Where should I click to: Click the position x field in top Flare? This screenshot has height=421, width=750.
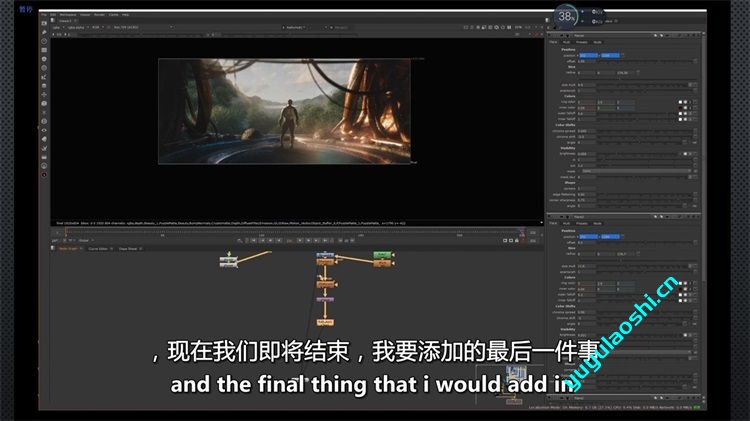click(x=588, y=55)
